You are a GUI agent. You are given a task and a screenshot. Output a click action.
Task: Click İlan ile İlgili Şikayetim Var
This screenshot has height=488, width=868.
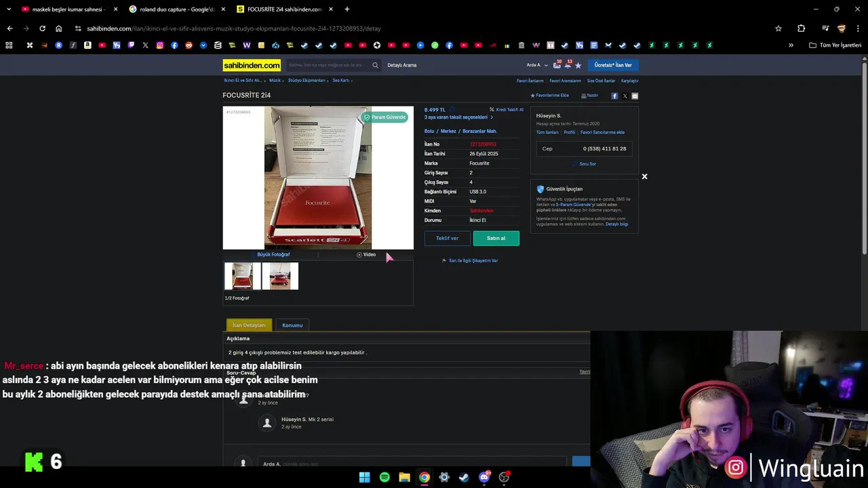pos(470,261)
